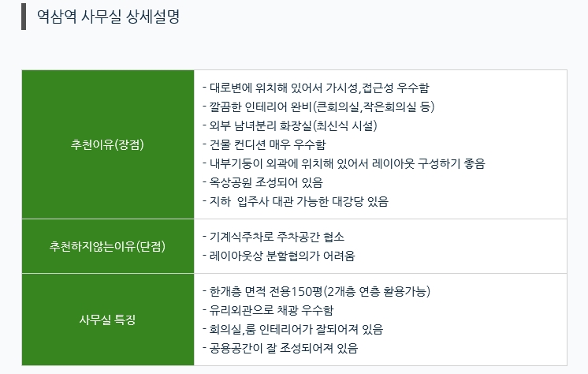Click the line 기계식주차로 주차공간 협소
588x374 pixels.
click(x=274, y=237)
